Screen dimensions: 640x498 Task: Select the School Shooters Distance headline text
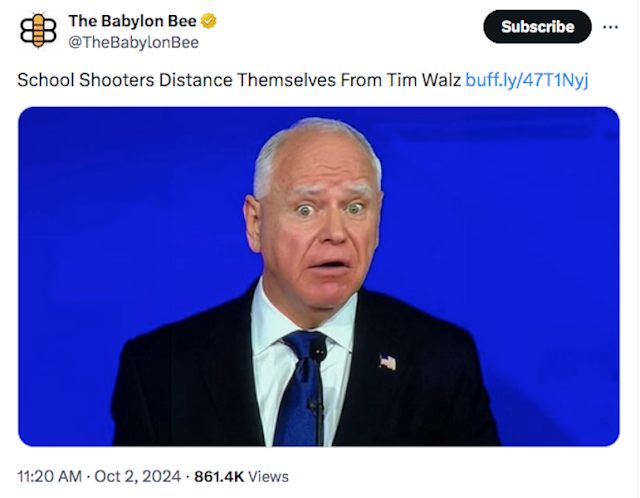[x=239, y=80]
